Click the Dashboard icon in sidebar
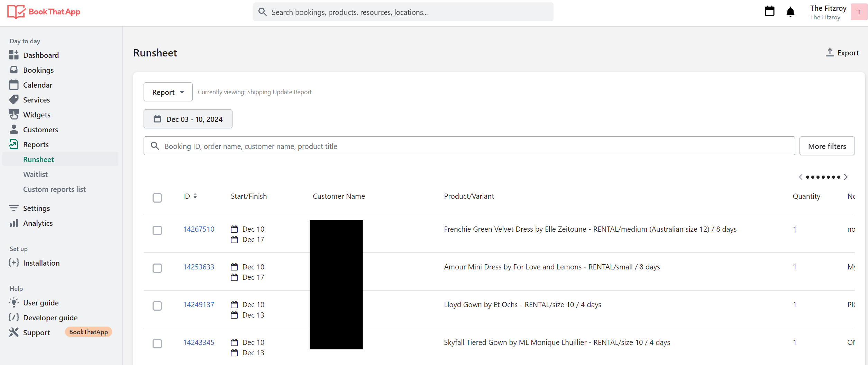The image size is (868, 365). point(14,55)
